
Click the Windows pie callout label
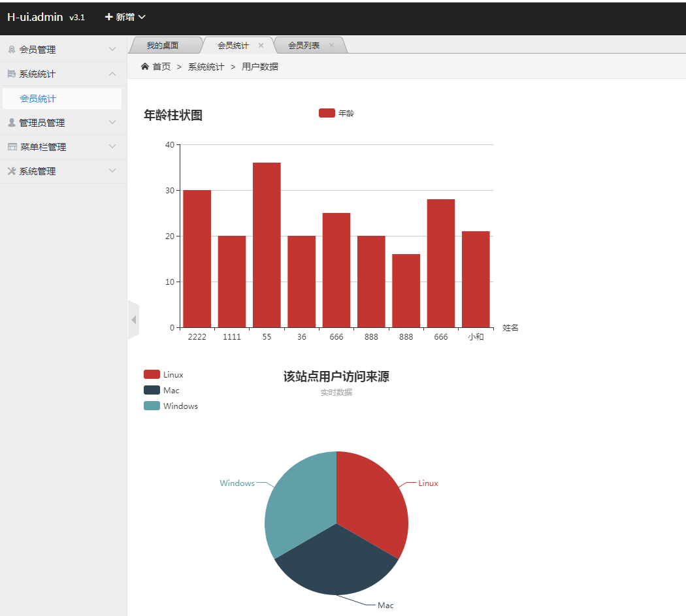[x=237, y=483]
